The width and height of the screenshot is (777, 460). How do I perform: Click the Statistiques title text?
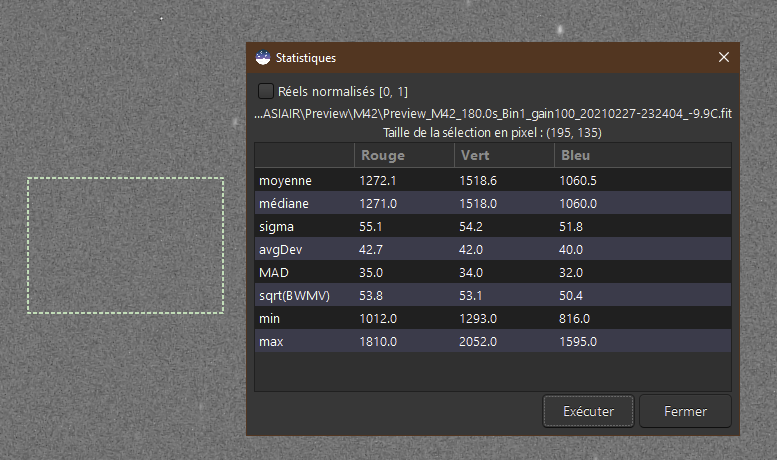pos(306,58)
